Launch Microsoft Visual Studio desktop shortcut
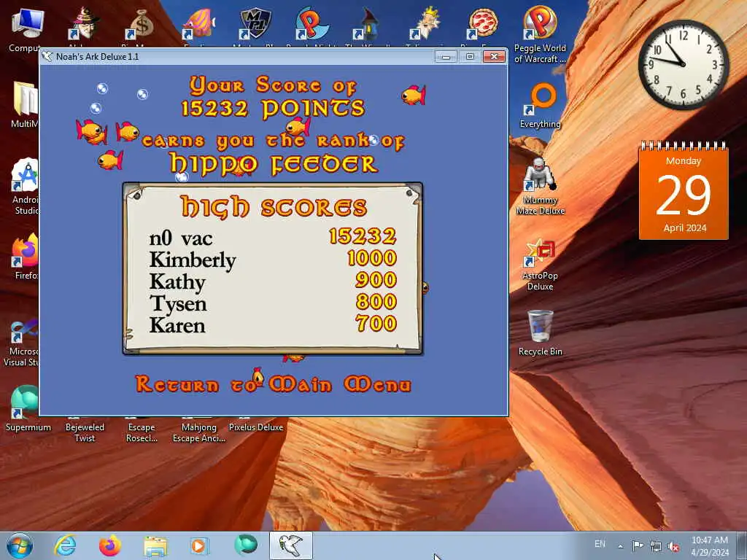747x560 pixels. [22, 343]
